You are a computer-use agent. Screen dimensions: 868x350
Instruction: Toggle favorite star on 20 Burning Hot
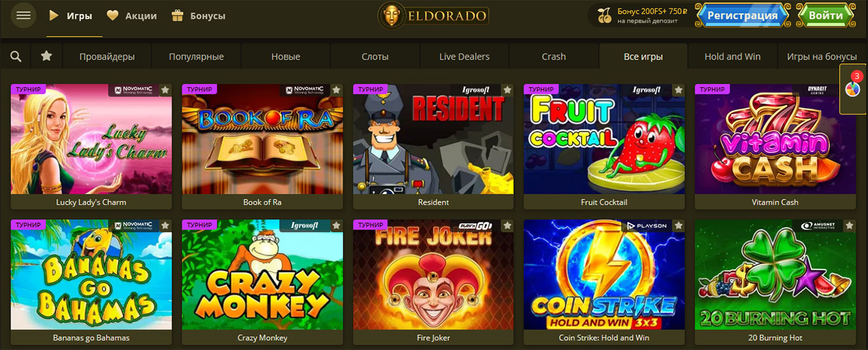coord(849,226)
